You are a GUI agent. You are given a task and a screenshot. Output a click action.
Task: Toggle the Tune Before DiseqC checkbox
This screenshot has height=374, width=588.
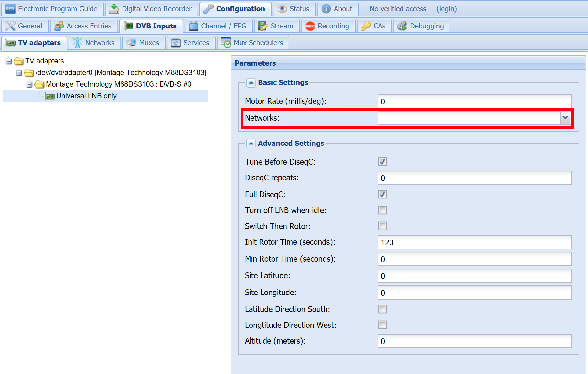tap(382, 162)
